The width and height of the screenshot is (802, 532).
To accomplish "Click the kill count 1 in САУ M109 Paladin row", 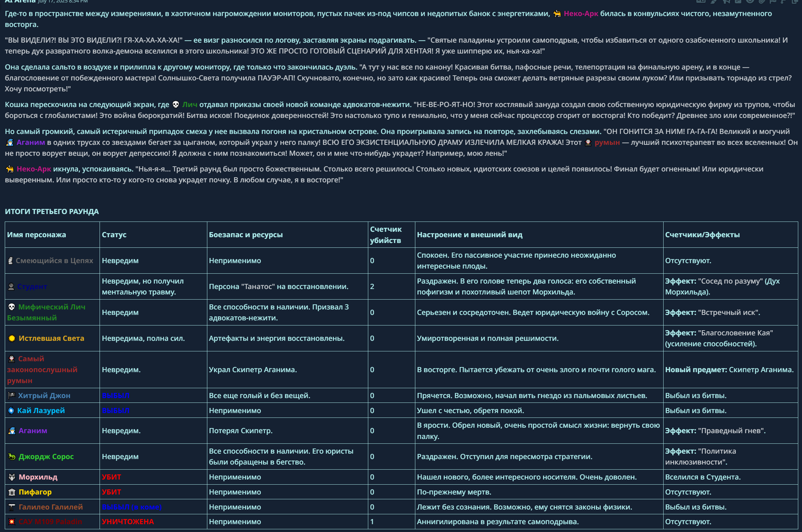I will click(x=372, y=522).
